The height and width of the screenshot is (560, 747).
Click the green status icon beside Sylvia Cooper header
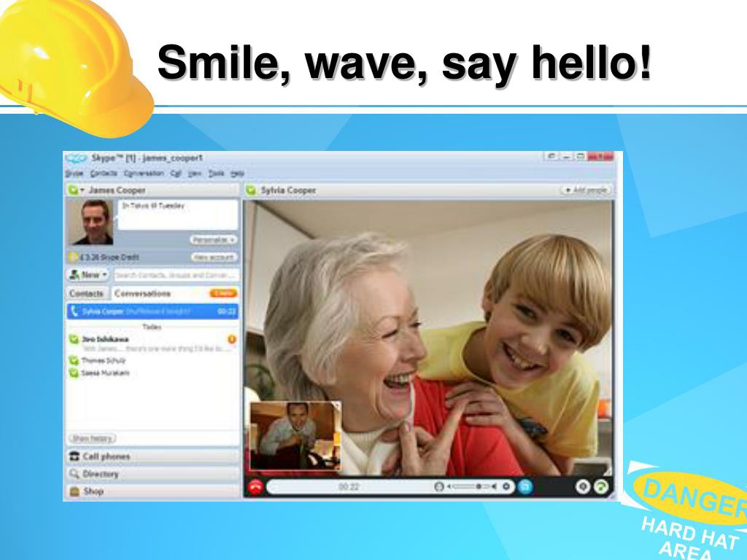pos(251,190)
